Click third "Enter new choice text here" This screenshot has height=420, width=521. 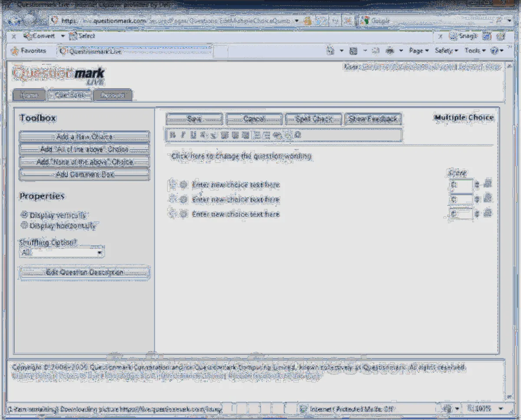coord(236,214)
